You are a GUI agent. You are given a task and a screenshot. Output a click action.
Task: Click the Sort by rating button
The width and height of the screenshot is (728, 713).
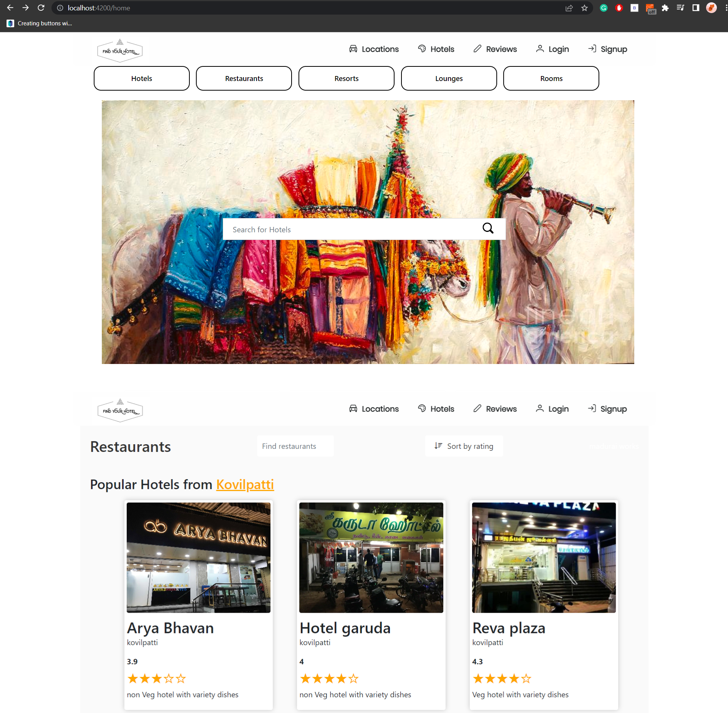[x=464, y=446]
